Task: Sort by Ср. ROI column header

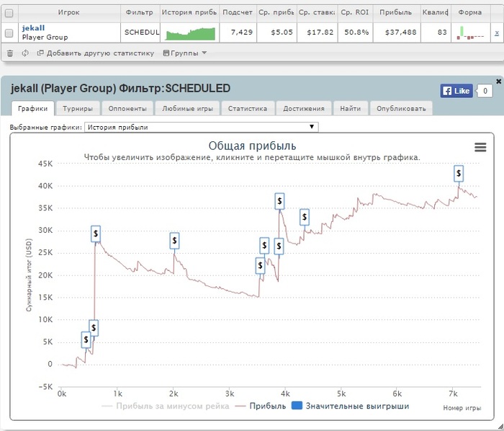Action: click(355, 12)
